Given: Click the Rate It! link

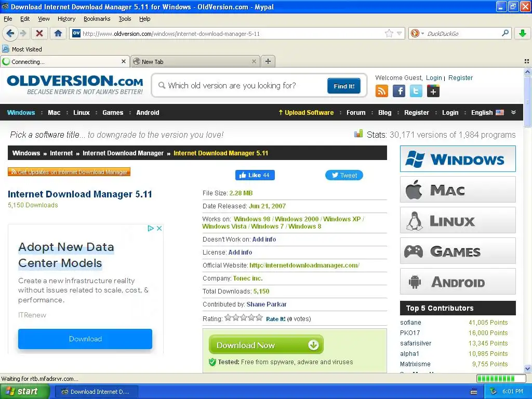Looking at the screenshot, I should click(x=276, y=319).
